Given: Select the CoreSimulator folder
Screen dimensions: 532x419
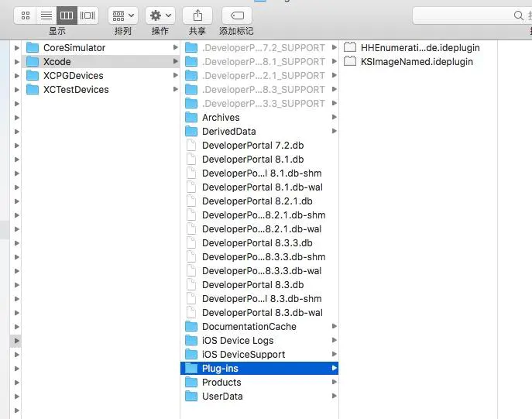Looking at the screenshot, I should (x=101, y=48).
